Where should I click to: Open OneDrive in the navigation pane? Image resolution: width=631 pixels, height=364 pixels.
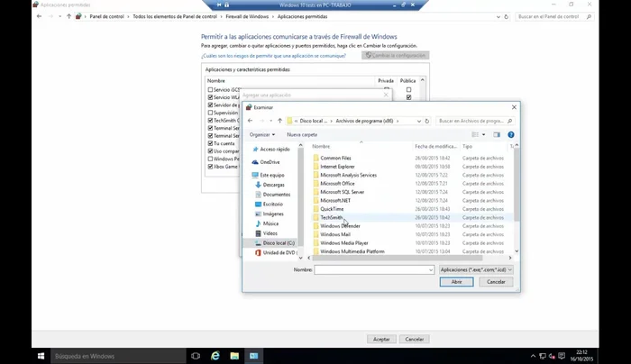270,161
